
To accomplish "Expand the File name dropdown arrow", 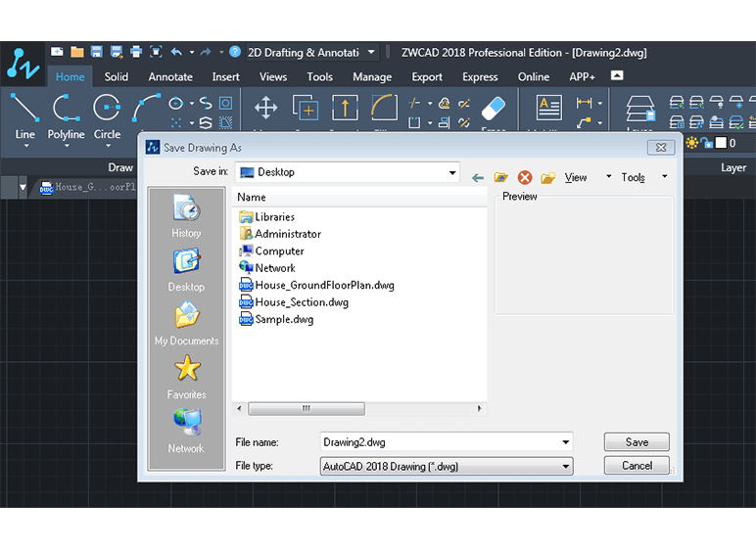I will 566,442.
